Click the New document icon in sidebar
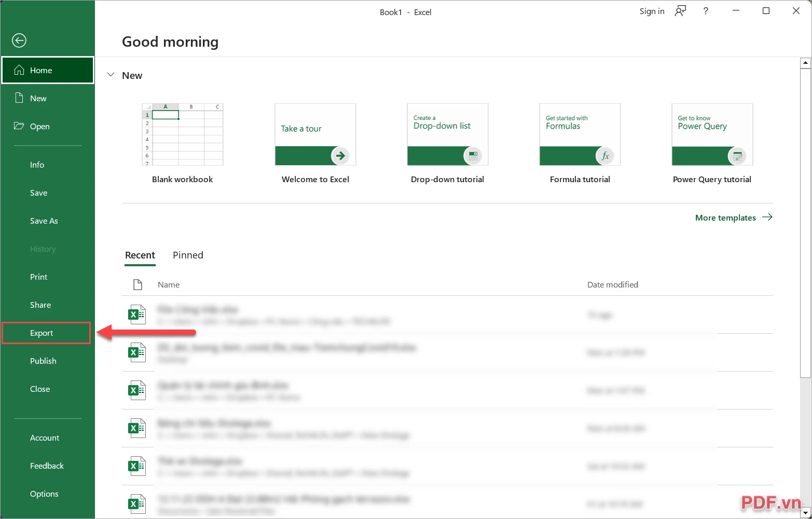This screenshot has height=519, width=812. (x=19, y=98)
